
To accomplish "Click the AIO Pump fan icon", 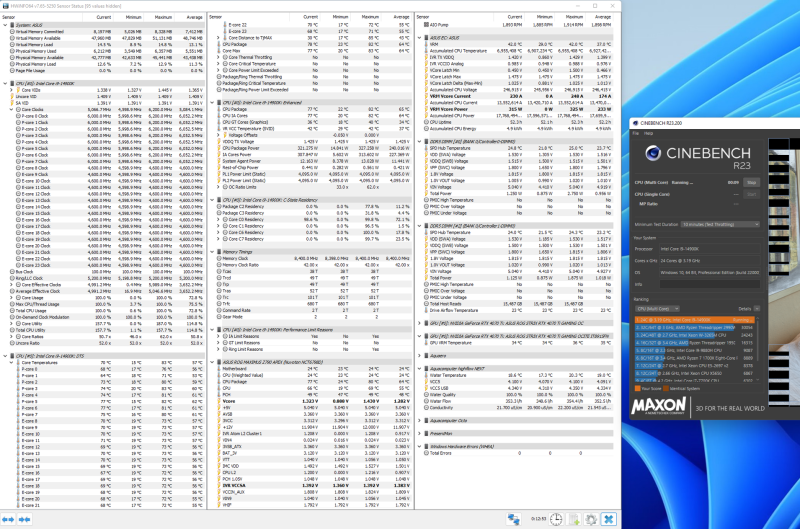I will (x=427, y=24).
